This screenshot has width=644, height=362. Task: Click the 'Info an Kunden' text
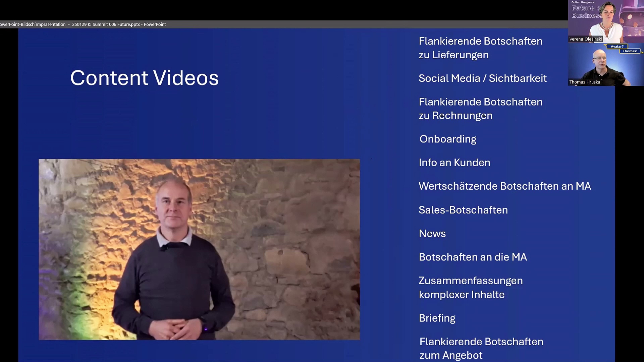tap(454, 163)
